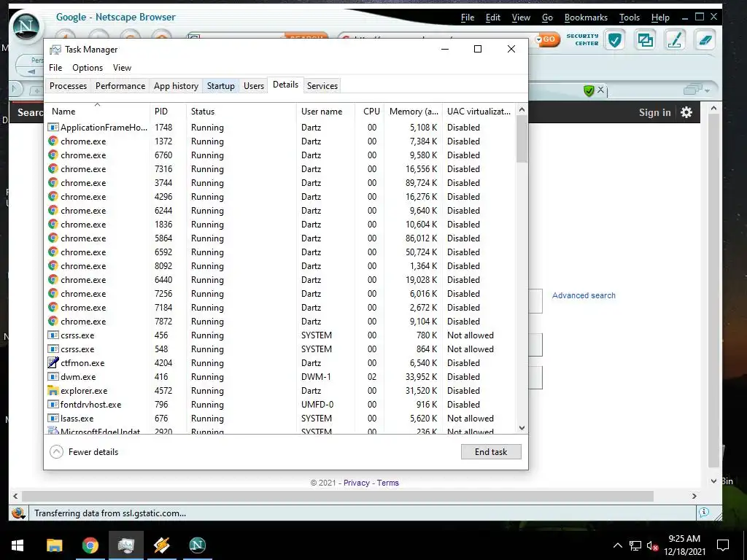
Task: Collapse with Fewer details
Action: 85,452
